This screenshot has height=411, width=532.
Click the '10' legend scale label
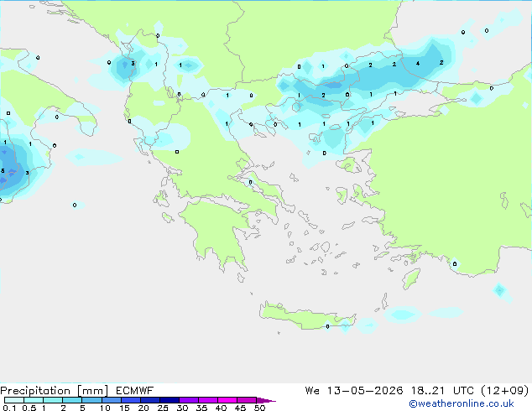pos(105,408)
